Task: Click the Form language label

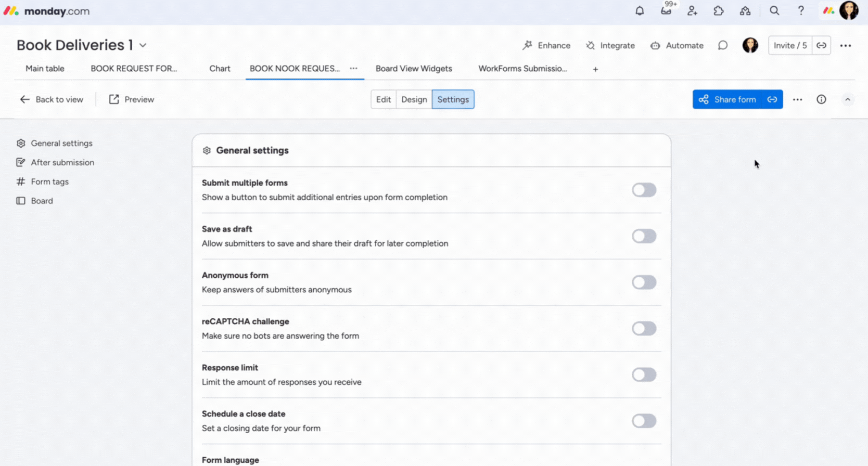Action: (x=231, y=460)
